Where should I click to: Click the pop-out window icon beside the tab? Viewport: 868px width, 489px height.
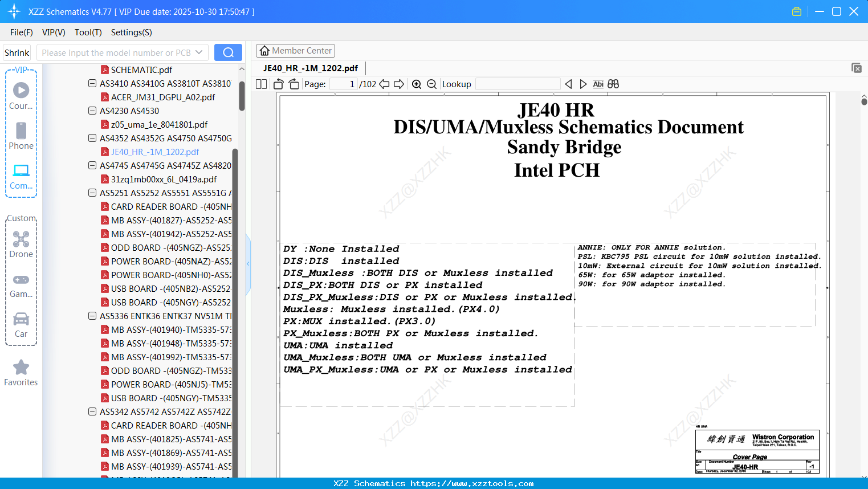857,68
